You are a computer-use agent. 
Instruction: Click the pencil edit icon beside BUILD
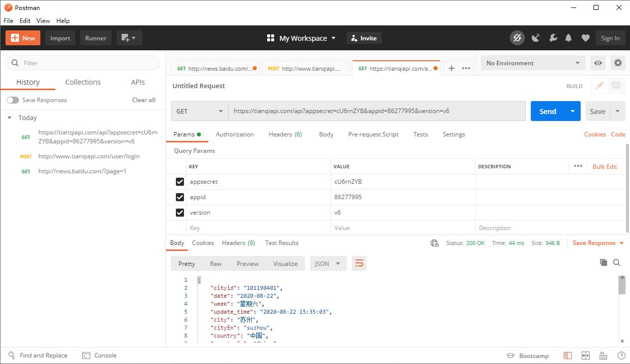(600, 86)
